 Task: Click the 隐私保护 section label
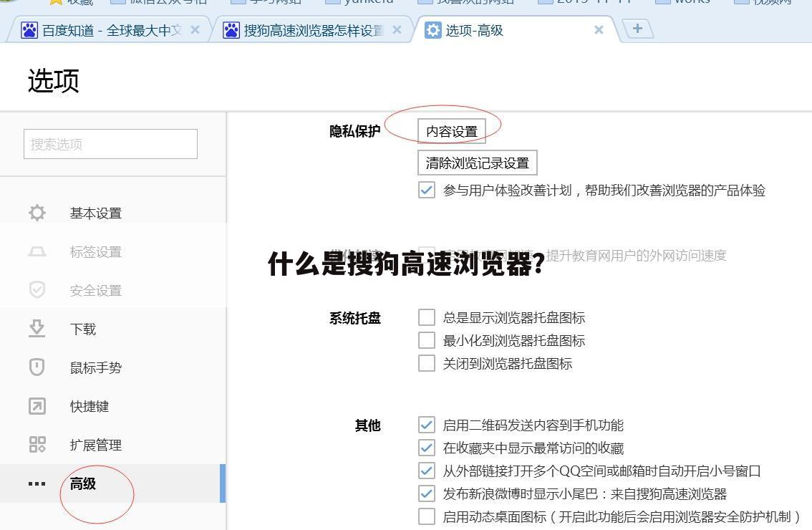[354, 131]
